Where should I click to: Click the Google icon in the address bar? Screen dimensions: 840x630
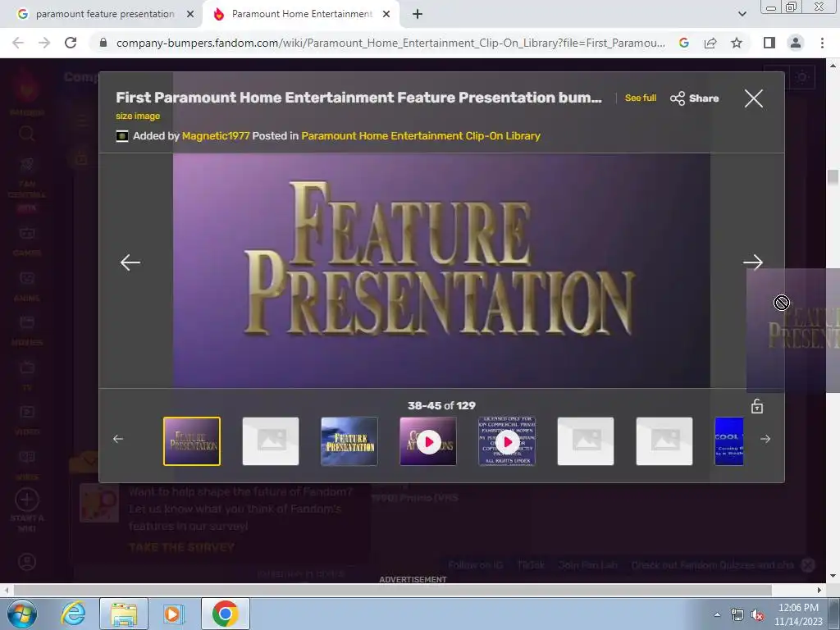pyautogui.click(x=683, y=43)
